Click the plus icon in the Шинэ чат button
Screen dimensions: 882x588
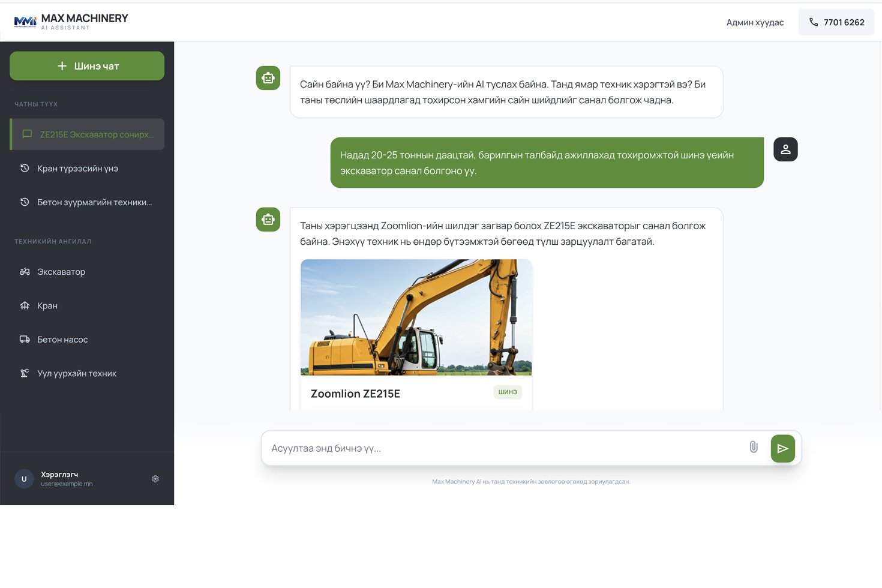[62, 66]
